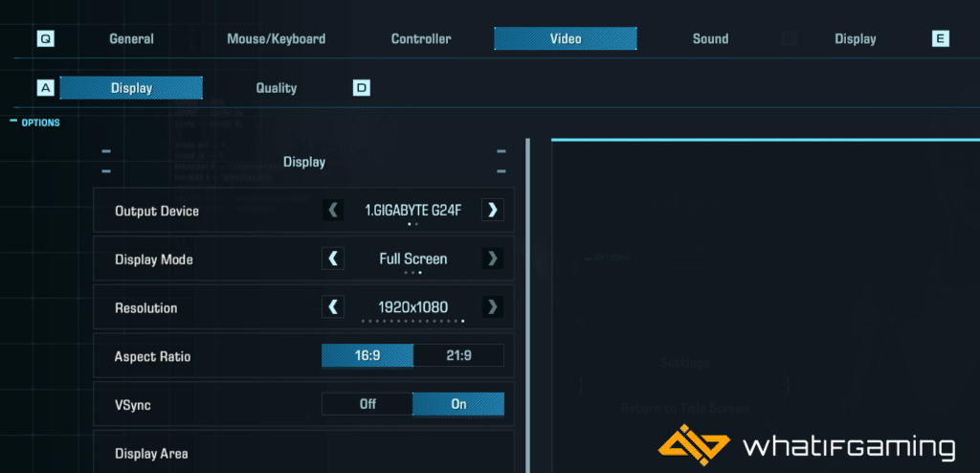Click the E key next-tab icon
Screen dimensions: 980x473
pos(940,39)
